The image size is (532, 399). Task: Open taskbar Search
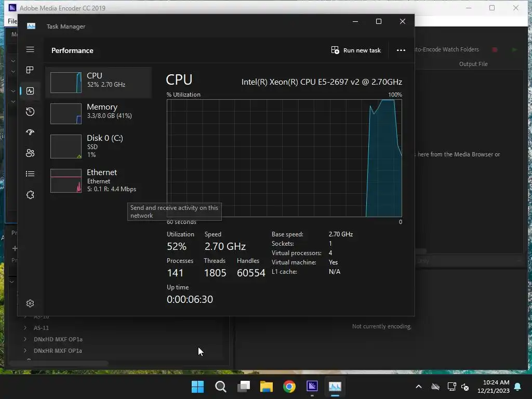220,387
